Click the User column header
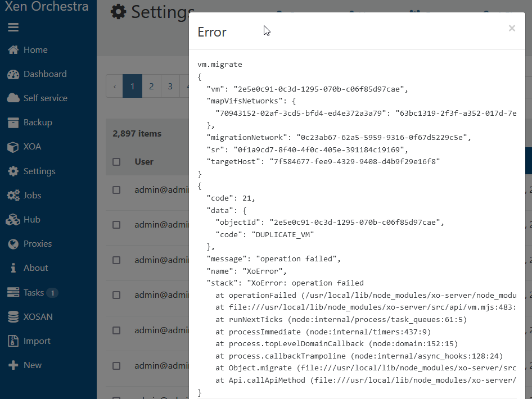 click(x=144, y=162)
